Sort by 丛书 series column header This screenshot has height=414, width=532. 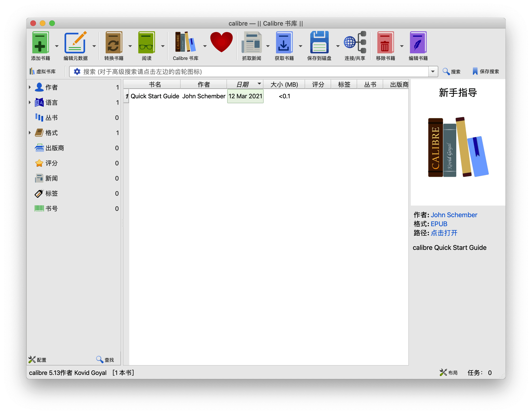[370, 84]
